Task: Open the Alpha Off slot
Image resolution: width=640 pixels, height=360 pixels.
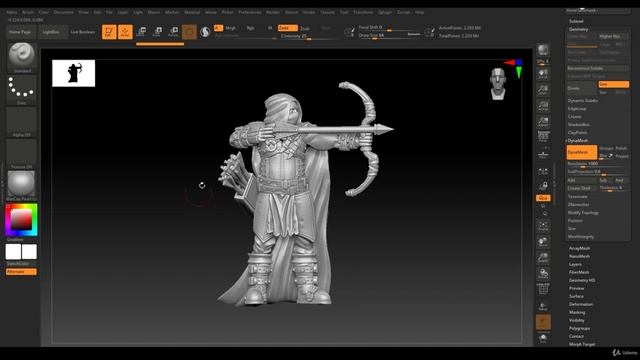Action: point(22,122)
